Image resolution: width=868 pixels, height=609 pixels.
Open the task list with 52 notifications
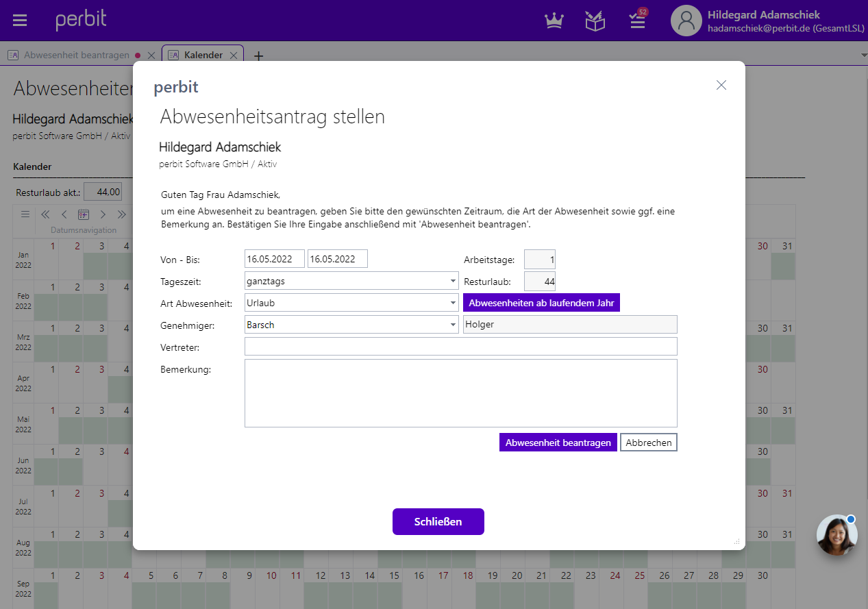pos(636,22)
